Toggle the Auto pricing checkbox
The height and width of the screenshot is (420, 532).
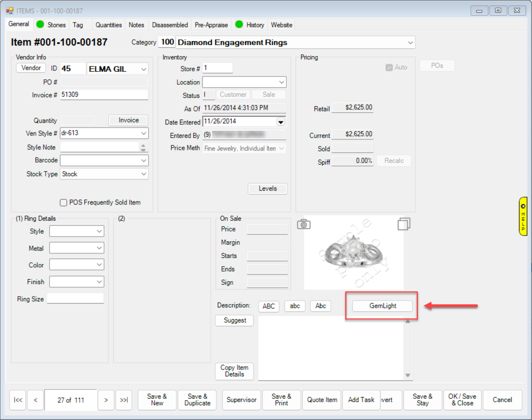pos(389,67)
